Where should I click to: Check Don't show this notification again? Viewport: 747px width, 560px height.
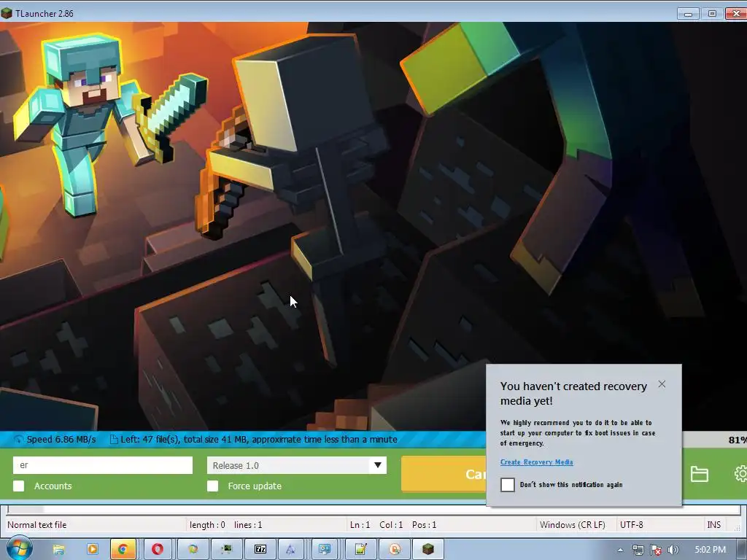click(508, 485)
